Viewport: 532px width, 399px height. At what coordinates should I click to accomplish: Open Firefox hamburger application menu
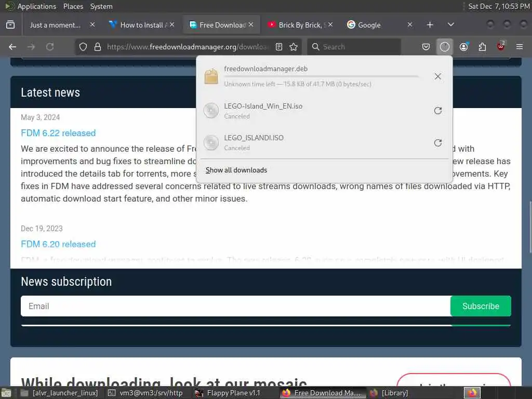(520, 47)
